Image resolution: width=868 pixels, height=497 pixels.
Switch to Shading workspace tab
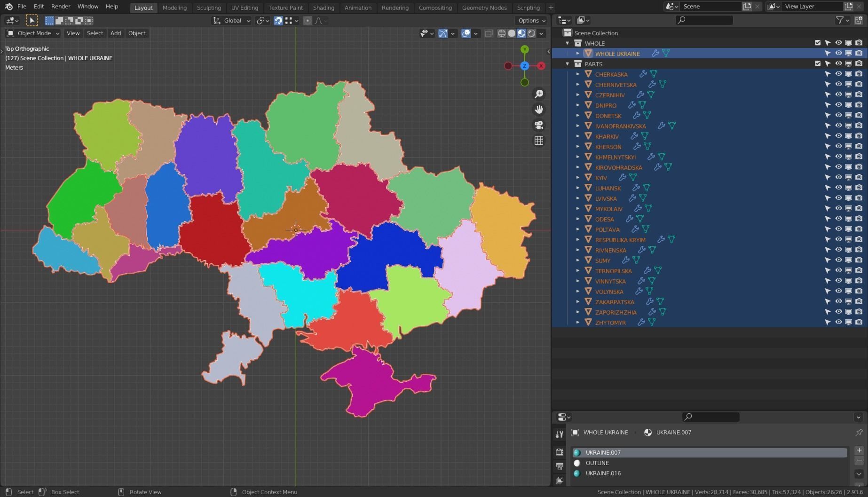click(324, 8)
